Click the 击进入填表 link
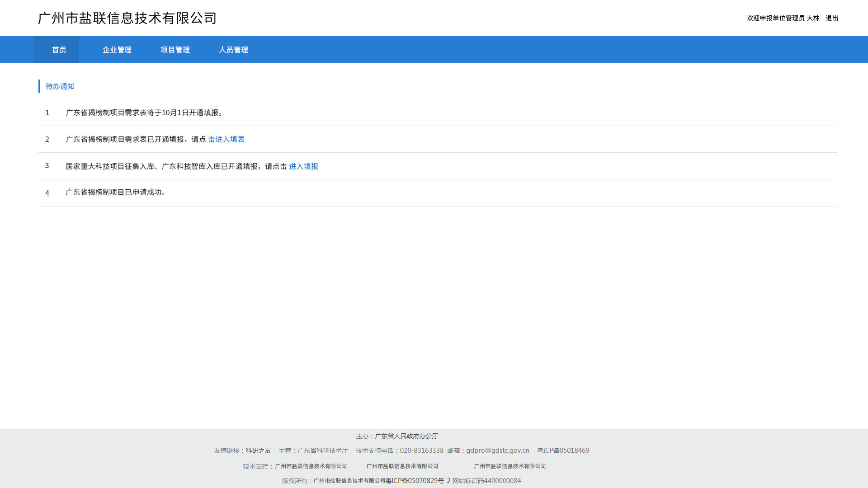This screenshot has width=868, height=488. (226, 139)
